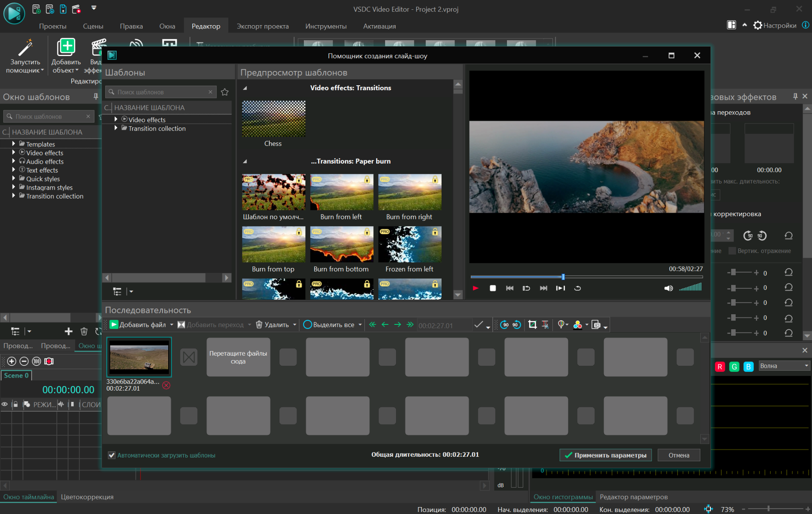Image resolution: width=812 pixels, height=514 pixels.
Task: Open Удалить dropdown arrow
Action: 294,325
